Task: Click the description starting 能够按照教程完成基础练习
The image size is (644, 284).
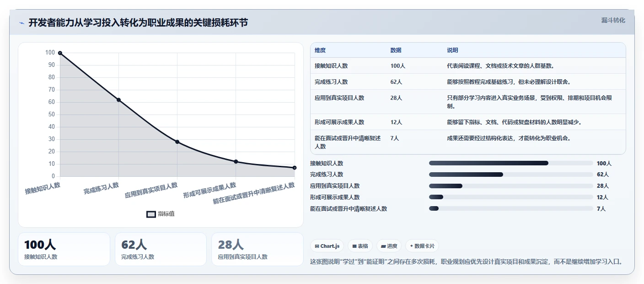Action: 509,82
